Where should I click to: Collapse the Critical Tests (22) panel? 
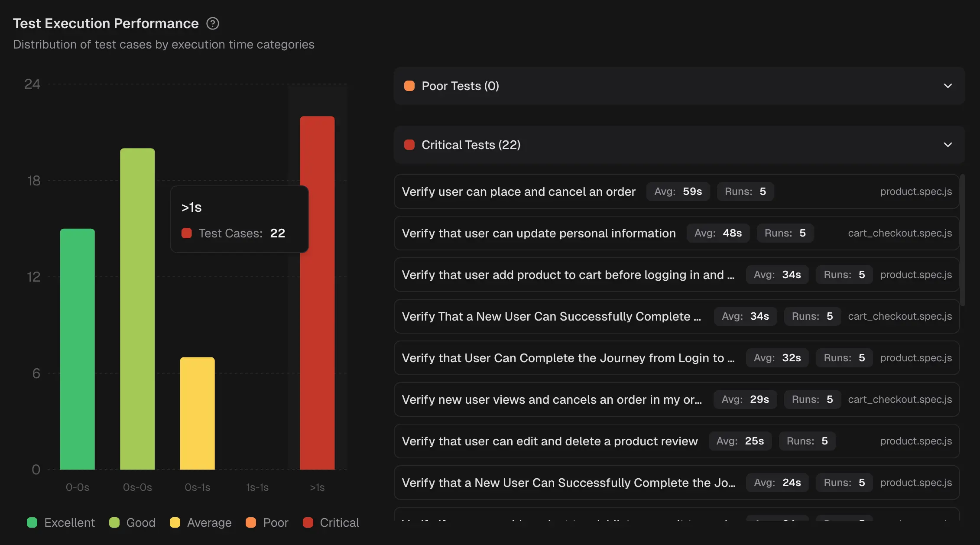pyautogui.click(x=947, y=145)
